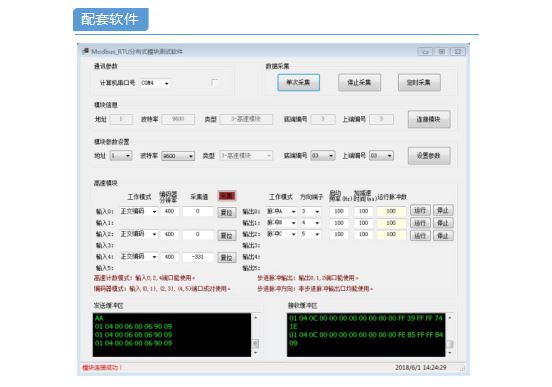
Task: Open the 波特率 9600 dropdown in 模块参数设置
Action: (x=178, y=156)
